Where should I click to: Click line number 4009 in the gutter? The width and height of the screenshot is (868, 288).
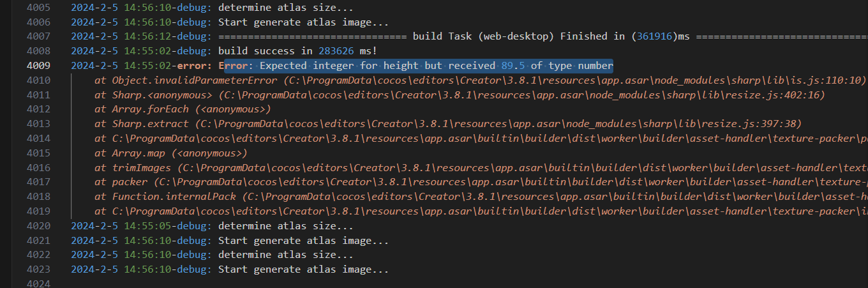pos(40,65)
